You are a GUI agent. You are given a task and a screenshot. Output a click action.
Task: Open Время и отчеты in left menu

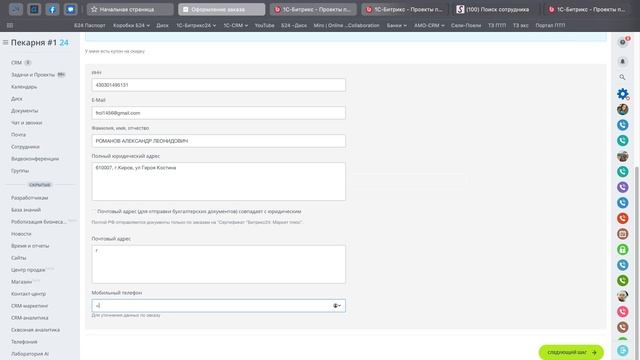coord(30,246)
